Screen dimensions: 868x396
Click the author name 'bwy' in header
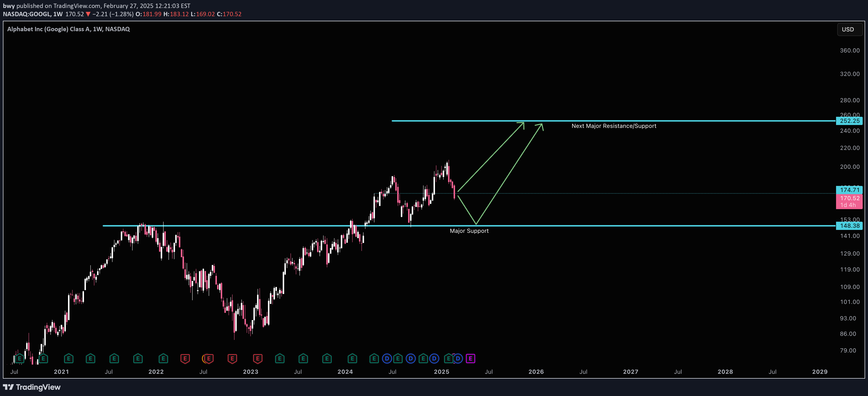click(x=9, y=6)
